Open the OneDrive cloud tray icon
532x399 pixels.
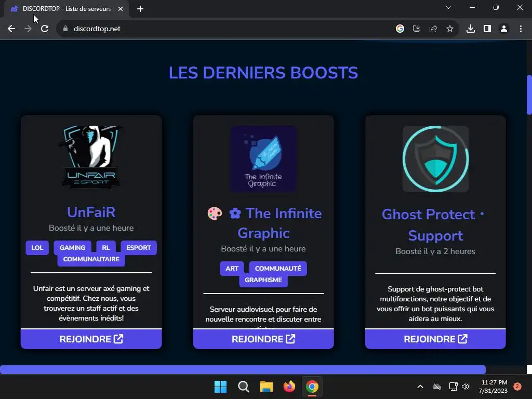coord(437,387)
